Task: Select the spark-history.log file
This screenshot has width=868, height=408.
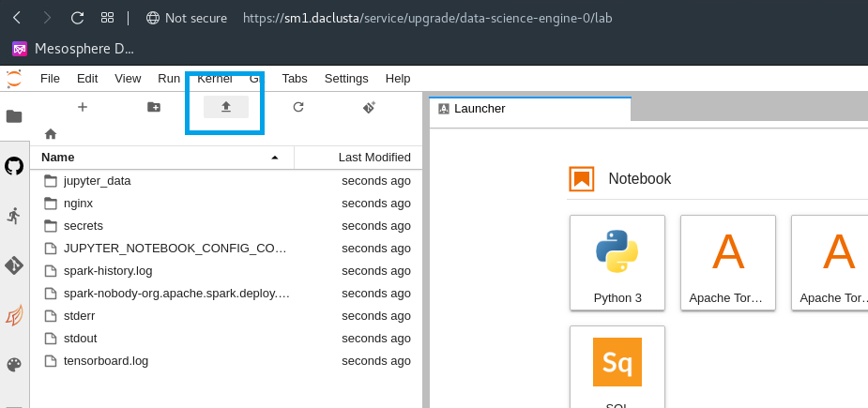Action: [226, 271]
